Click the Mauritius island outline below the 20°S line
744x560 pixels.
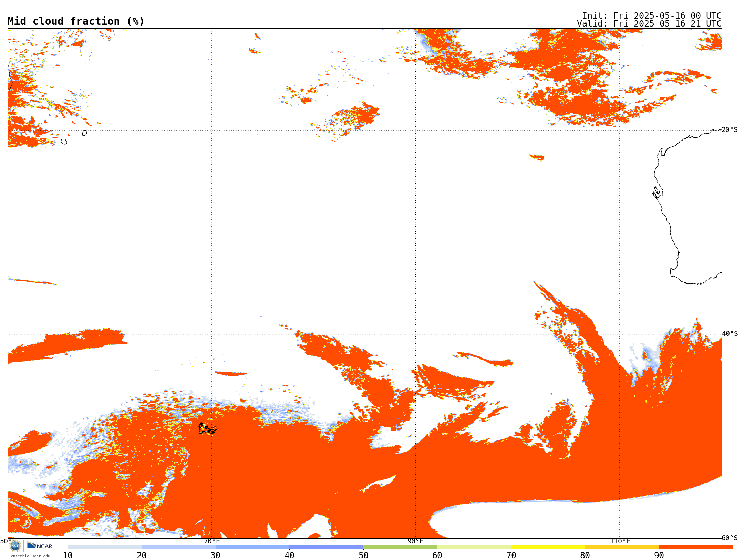coord(84,133)
